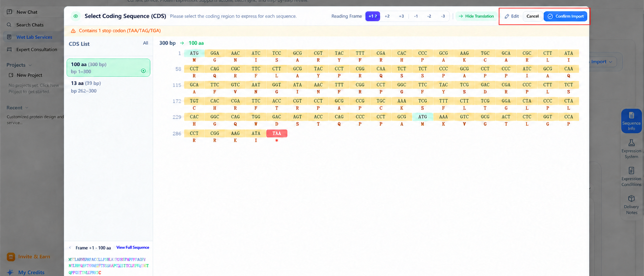Open the Import dropdown arrow

tap(611, 62)
